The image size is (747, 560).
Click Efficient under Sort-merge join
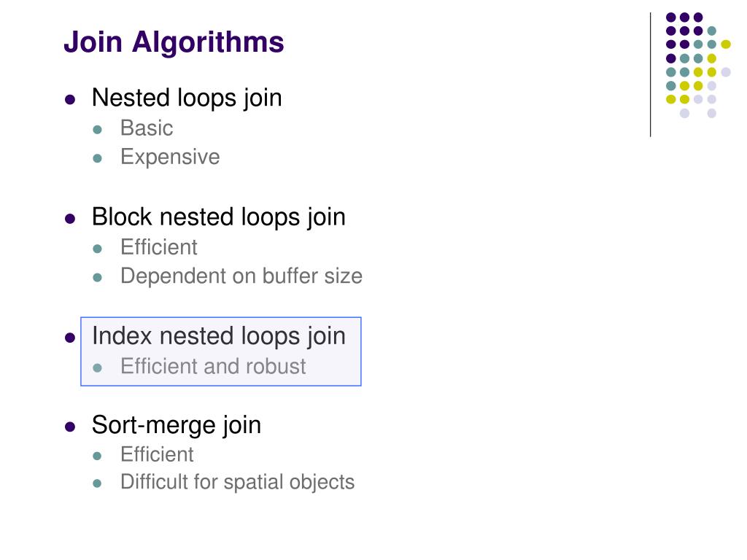[x=158, y=454]
